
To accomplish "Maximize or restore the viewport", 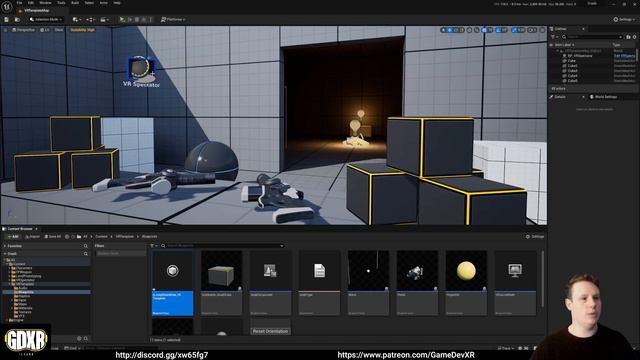I will (542, 30).
